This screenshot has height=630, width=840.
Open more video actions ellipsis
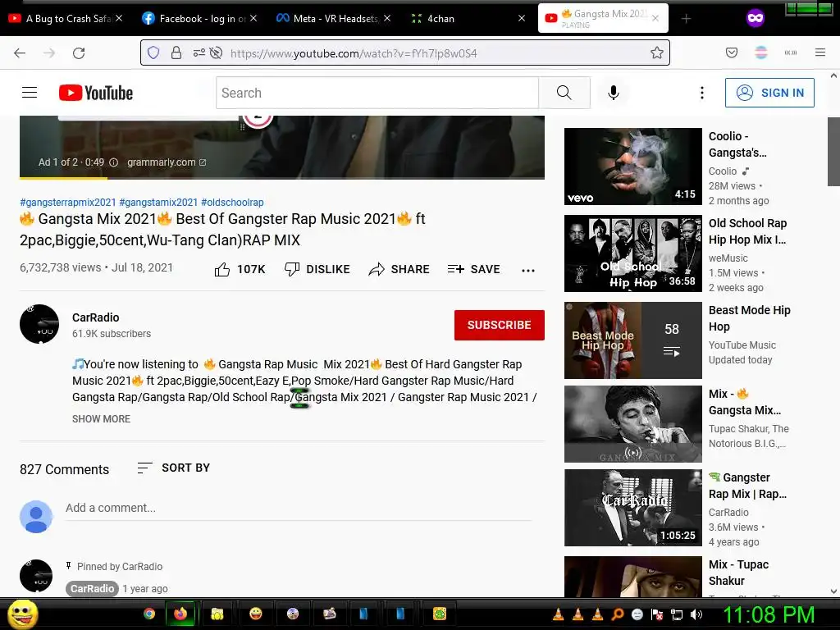tap(528, 270)
